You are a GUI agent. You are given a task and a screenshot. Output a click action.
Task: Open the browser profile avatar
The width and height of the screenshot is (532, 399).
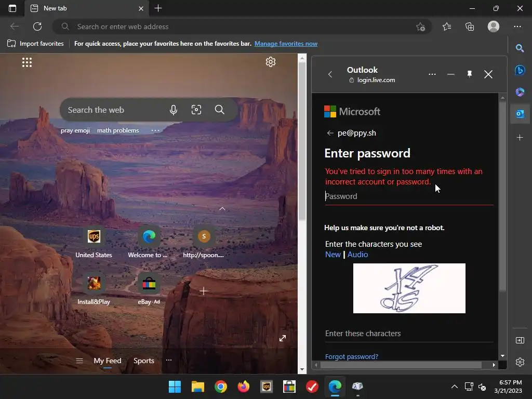point(494,26)
